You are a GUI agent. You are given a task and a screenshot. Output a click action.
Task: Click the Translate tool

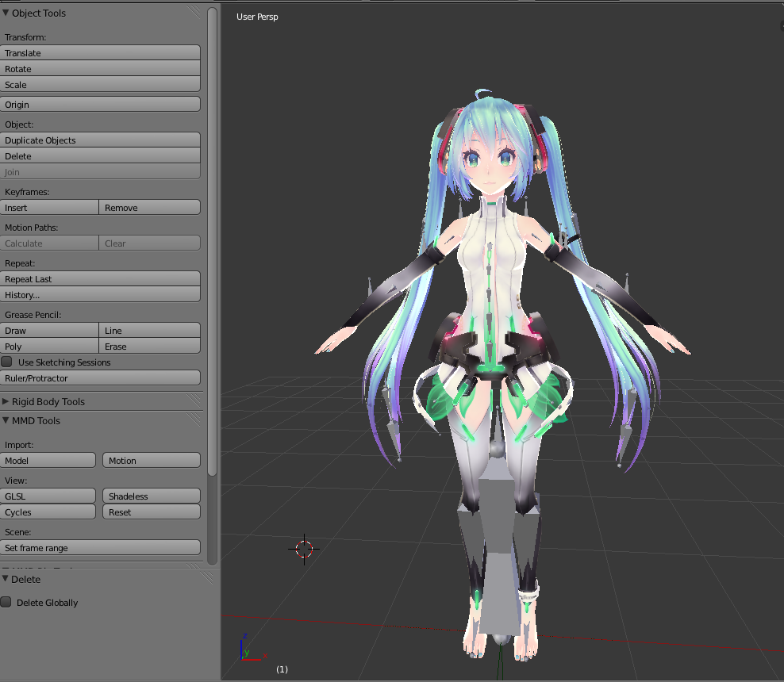[x=101, y=52]
